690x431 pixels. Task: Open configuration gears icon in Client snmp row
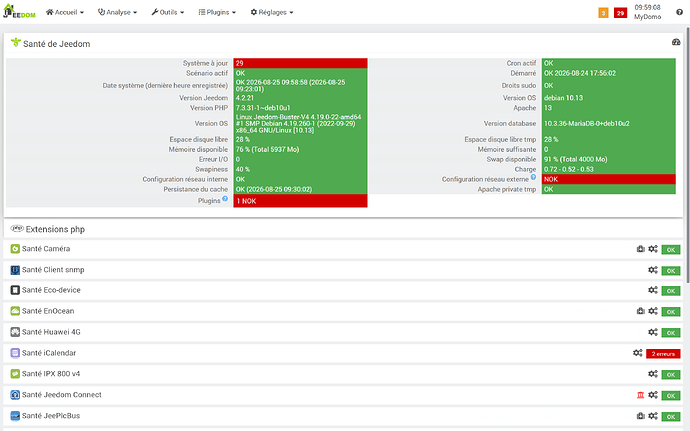(653, 269)
